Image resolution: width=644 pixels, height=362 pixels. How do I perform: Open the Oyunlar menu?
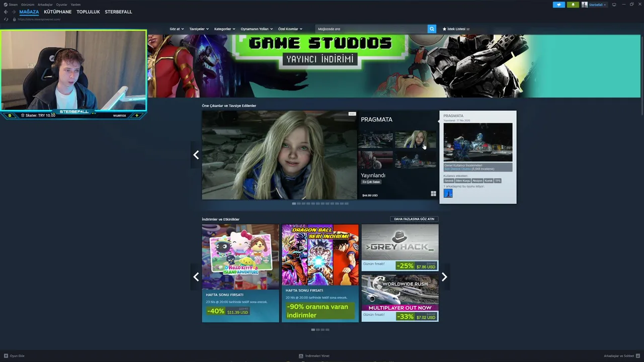click(61, 5)
